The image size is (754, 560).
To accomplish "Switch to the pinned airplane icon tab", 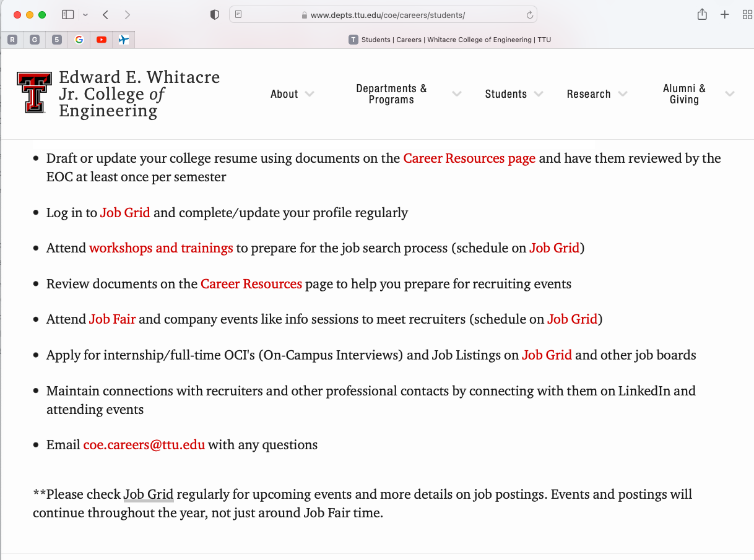I will (124, 40).
